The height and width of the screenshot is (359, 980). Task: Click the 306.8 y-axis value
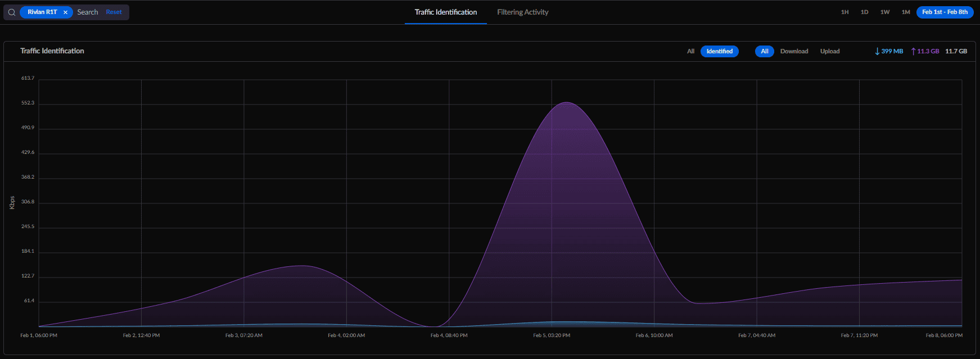click(28, 202)
